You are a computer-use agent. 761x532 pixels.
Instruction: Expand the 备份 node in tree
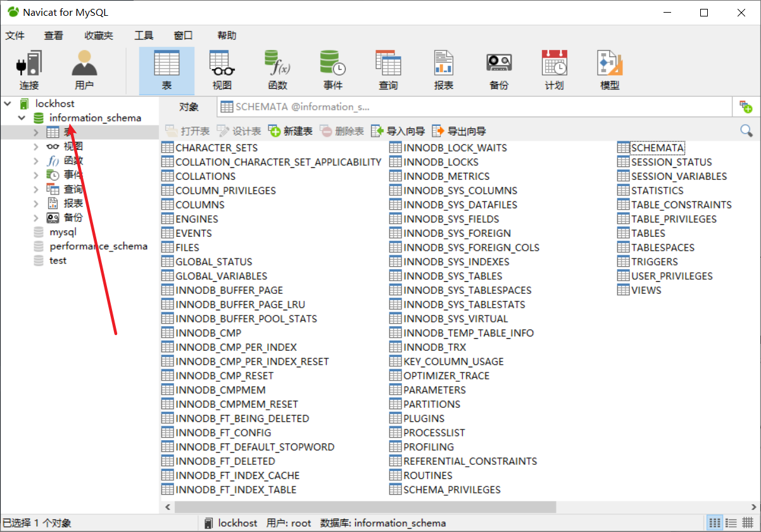[36, 217]
